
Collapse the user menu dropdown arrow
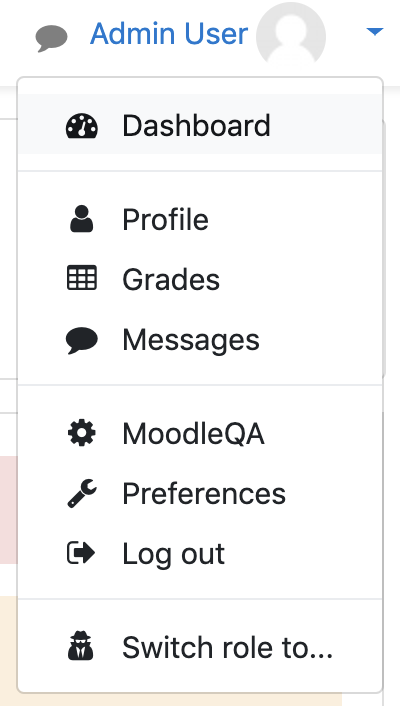(375, 32)
